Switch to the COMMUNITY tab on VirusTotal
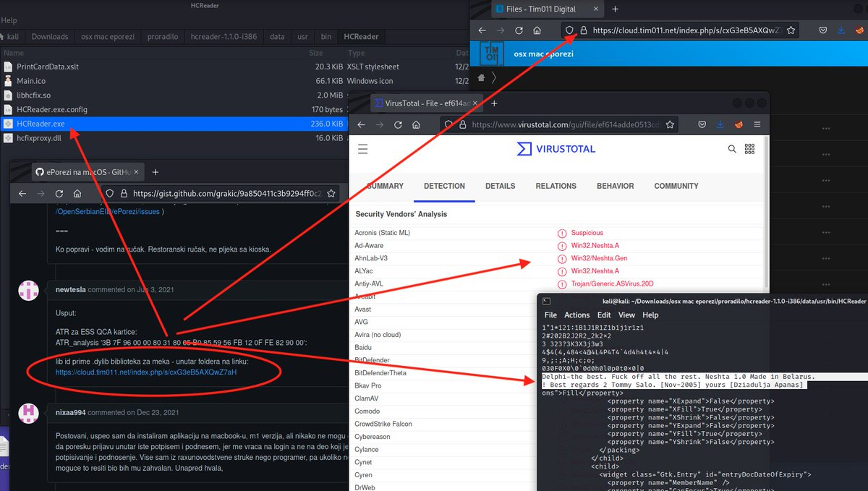 tap(676, 186)
